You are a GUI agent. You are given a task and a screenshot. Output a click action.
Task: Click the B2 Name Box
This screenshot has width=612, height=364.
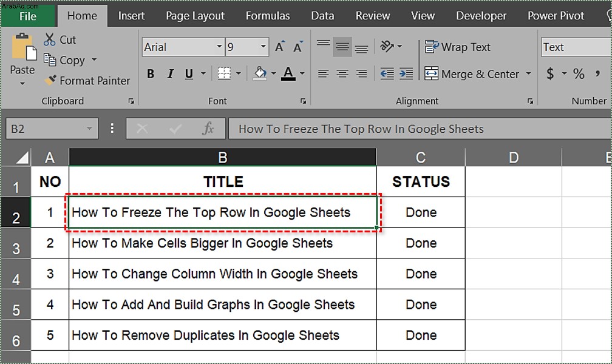pos(52,129)
